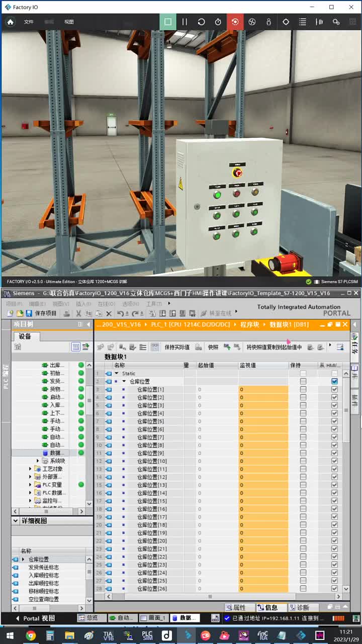Open Windows Start menu

pyautogui.click(x=10, y=635)
